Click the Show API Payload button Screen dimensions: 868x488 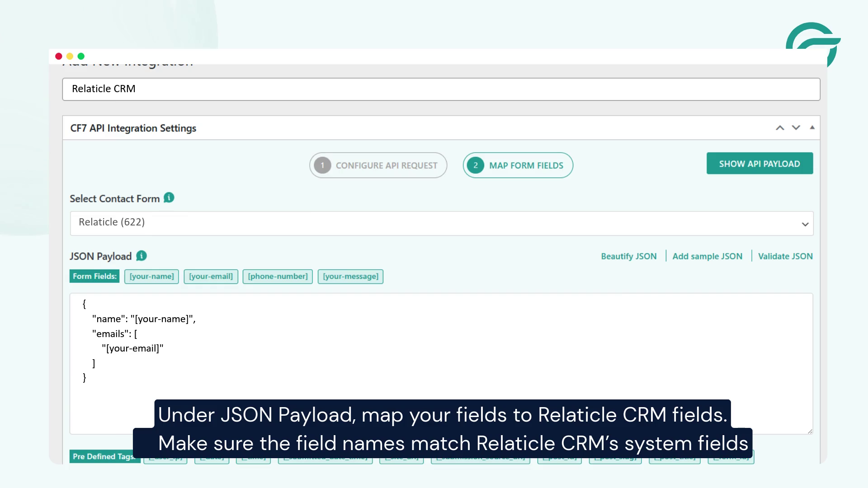[x=759, y=164]
